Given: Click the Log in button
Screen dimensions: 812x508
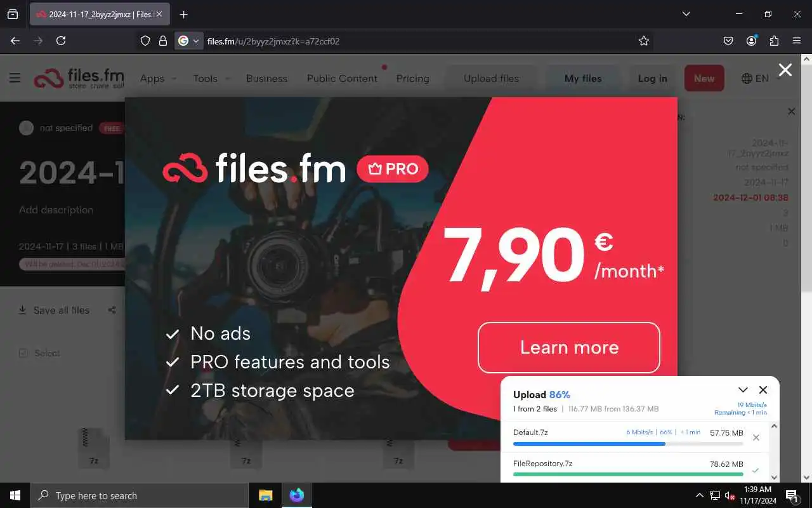Looking at the screenshot, I should 652,79.
